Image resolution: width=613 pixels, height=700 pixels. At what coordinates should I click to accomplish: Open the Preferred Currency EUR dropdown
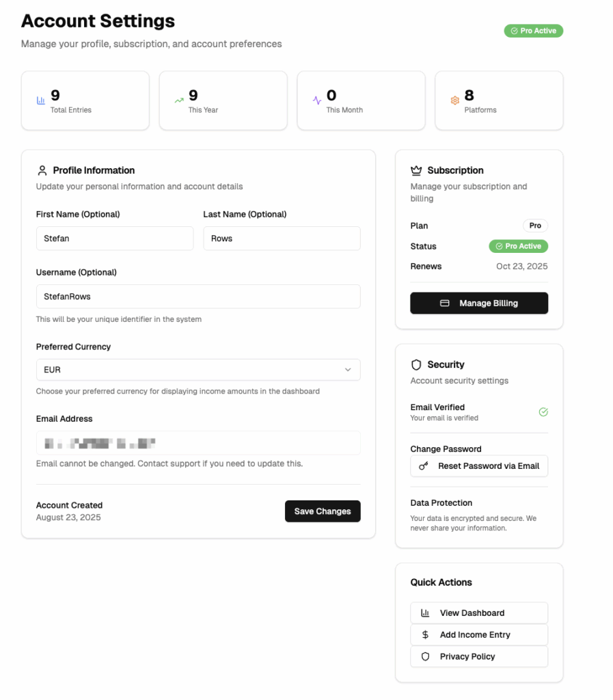[197, 370]
